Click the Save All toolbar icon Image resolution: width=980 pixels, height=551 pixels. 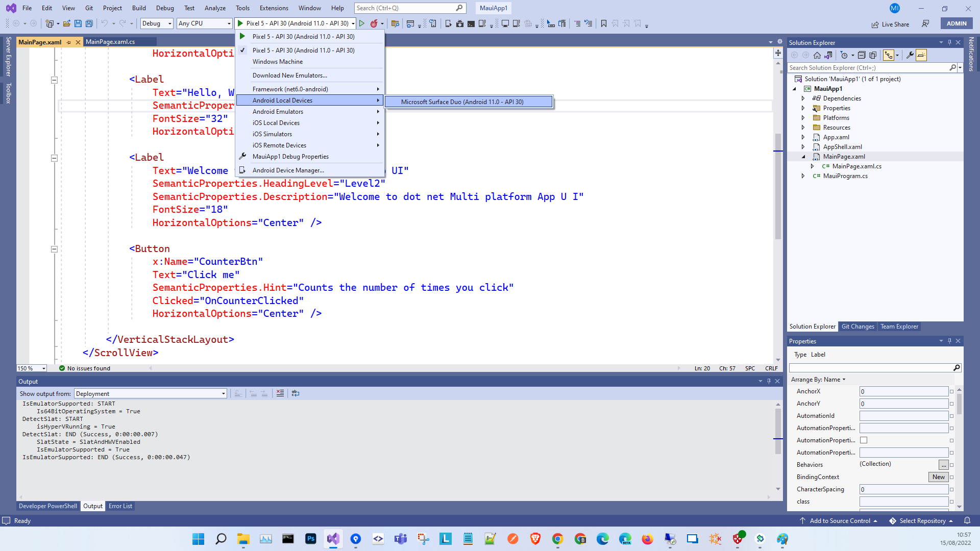[x=89, y=23]
